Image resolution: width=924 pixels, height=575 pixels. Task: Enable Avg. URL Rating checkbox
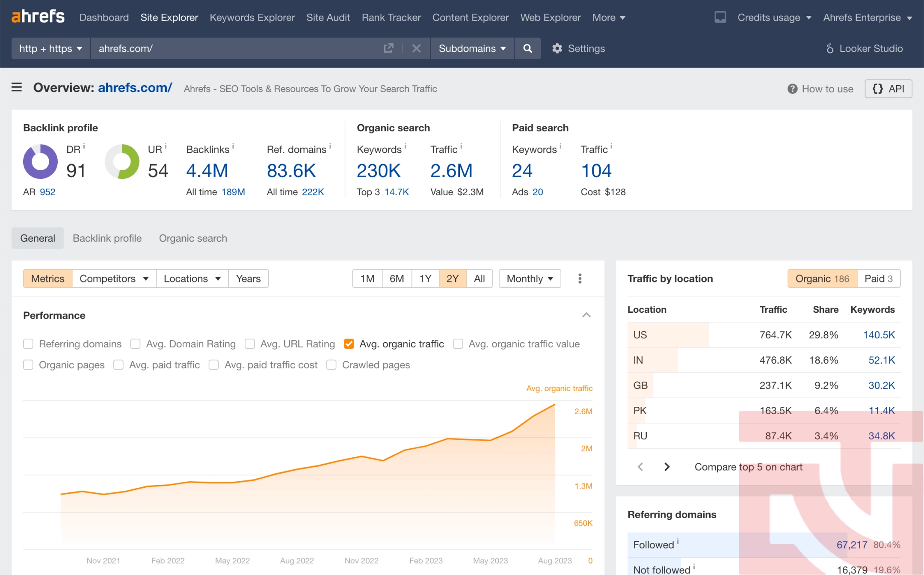pos(250,344)
